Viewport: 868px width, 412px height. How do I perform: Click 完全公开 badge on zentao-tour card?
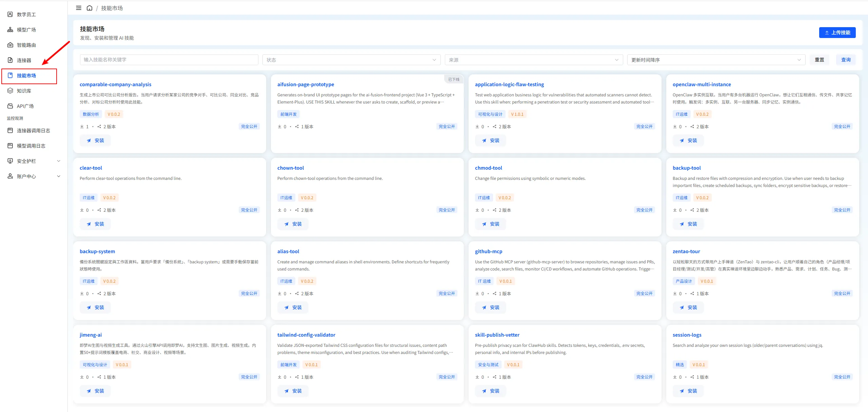coord(842,294)
